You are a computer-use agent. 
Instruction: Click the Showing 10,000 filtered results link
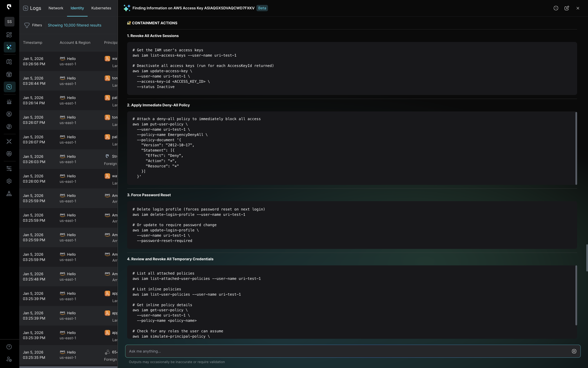tap(75, 25)
